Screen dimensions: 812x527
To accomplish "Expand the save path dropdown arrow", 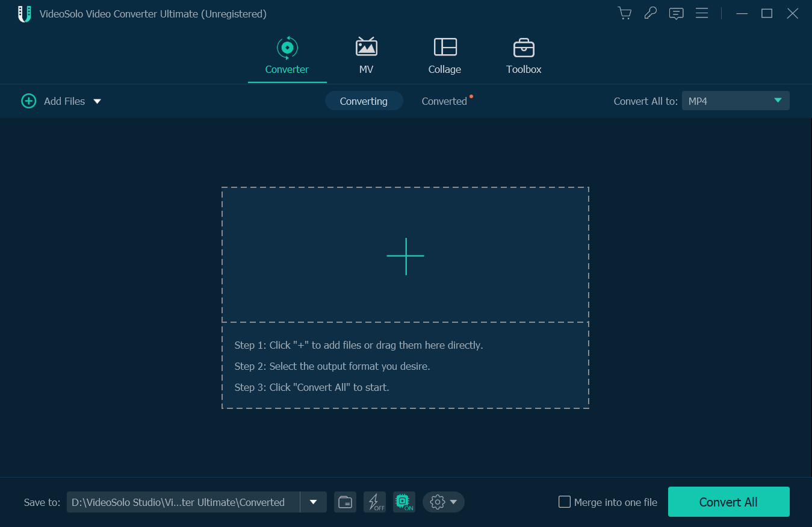I will coord(314,502).
